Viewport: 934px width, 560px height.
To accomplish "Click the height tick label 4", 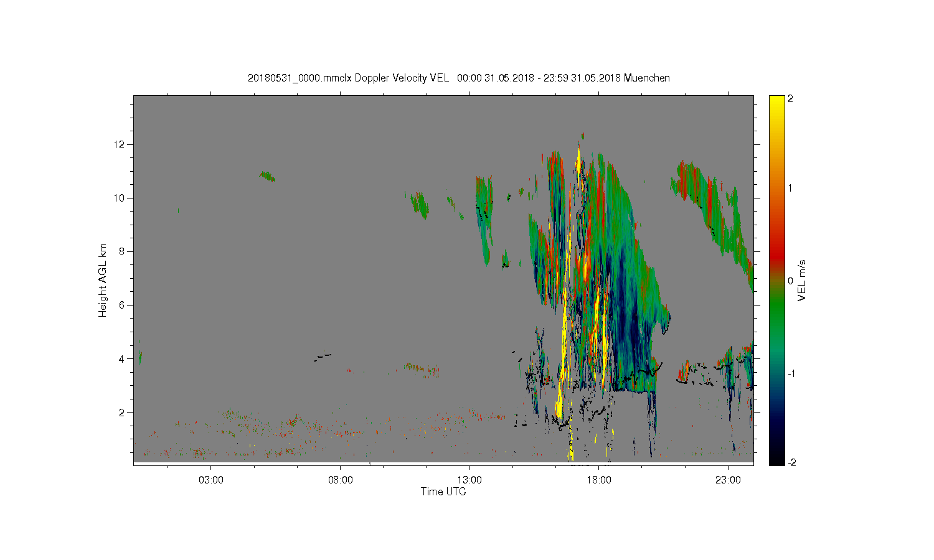I will coord(123,358).
